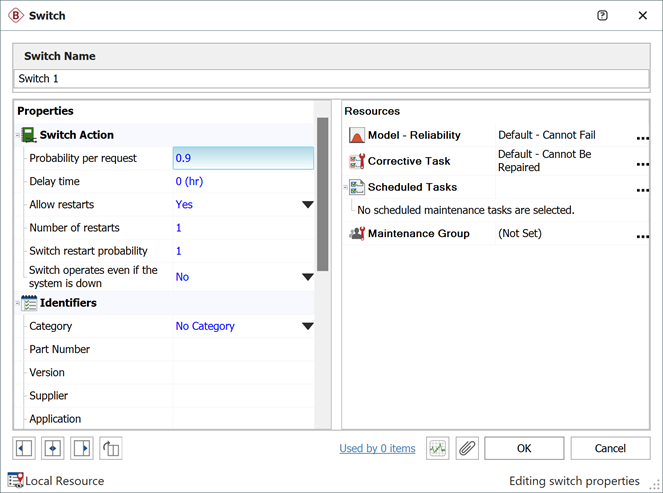Screen dimensions: 663x493
Task: Click the Corrective Task wrench icon
Action: click(357, 161)
